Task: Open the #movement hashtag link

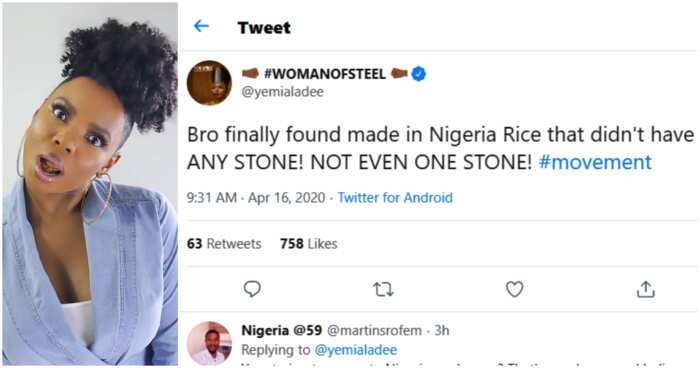Action: click(595, 162)
